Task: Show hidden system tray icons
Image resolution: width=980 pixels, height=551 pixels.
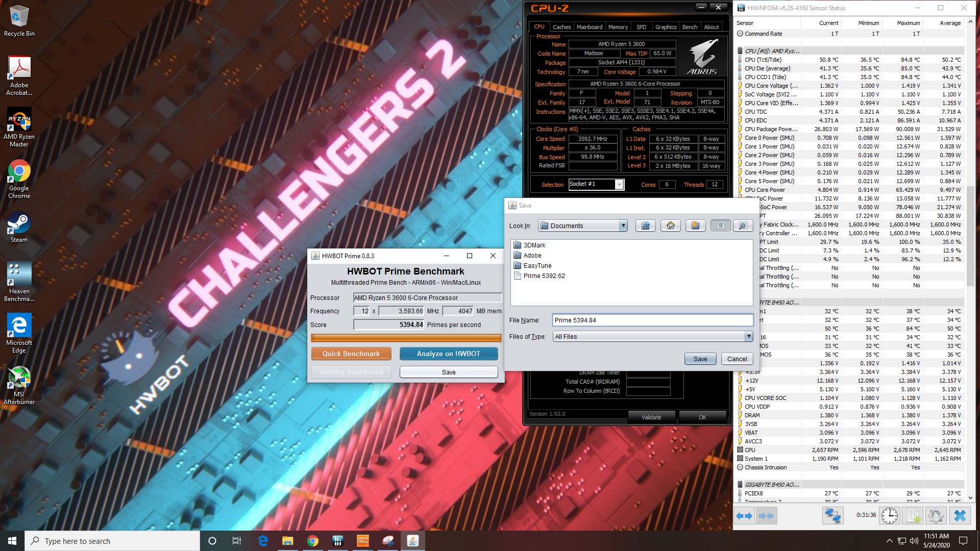Action: point(890,541)
